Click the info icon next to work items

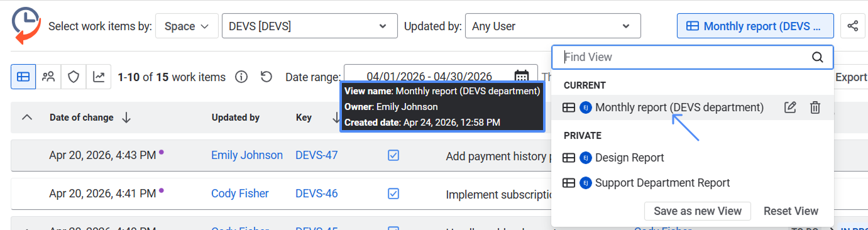click(241, 77)
